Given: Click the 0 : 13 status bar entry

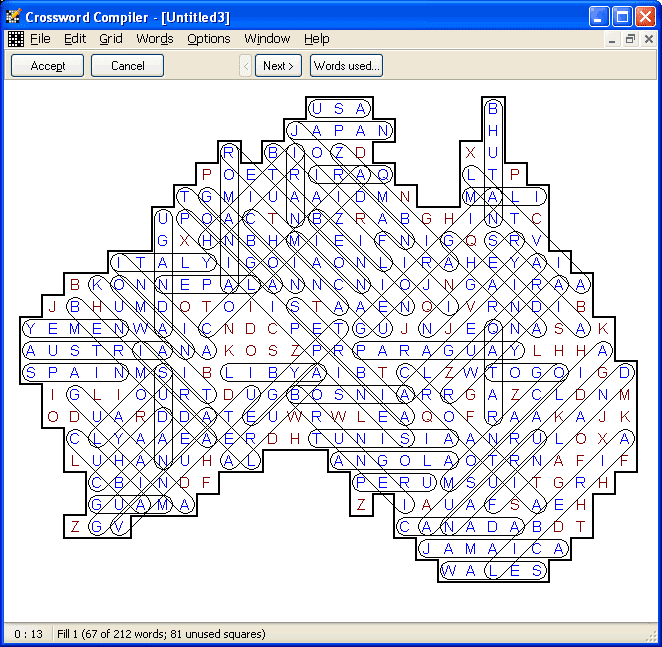Looking at the screenshot, I should (28, 634).
